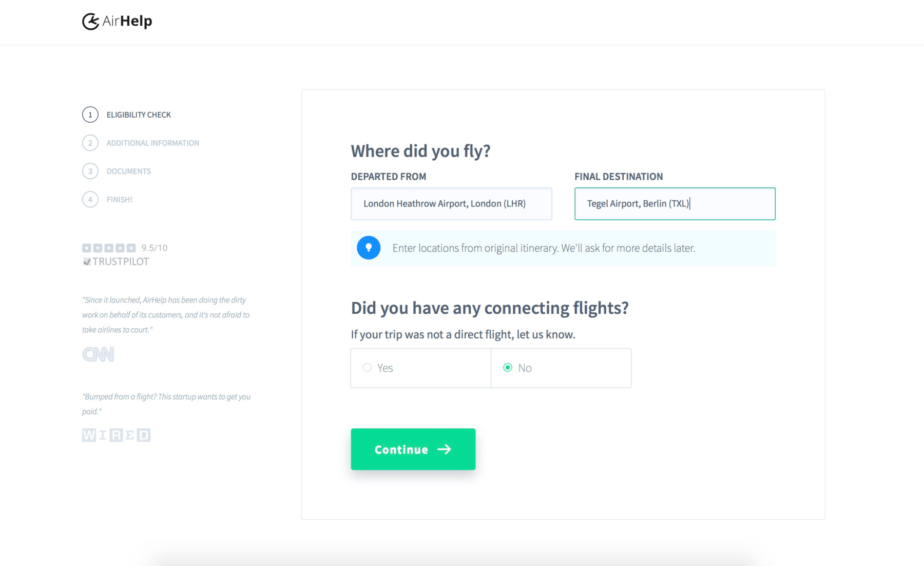
Task: Click the Continue button
Action: [413, 449]
